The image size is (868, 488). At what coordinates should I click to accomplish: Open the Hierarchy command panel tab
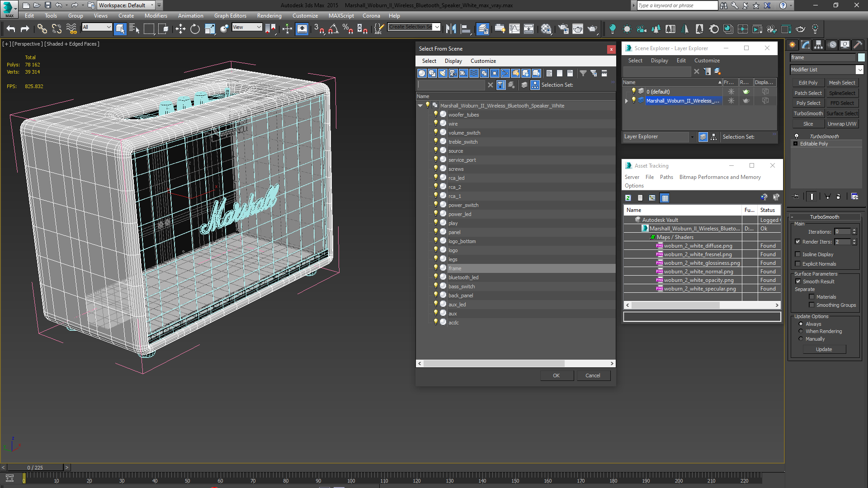point(818,45)
